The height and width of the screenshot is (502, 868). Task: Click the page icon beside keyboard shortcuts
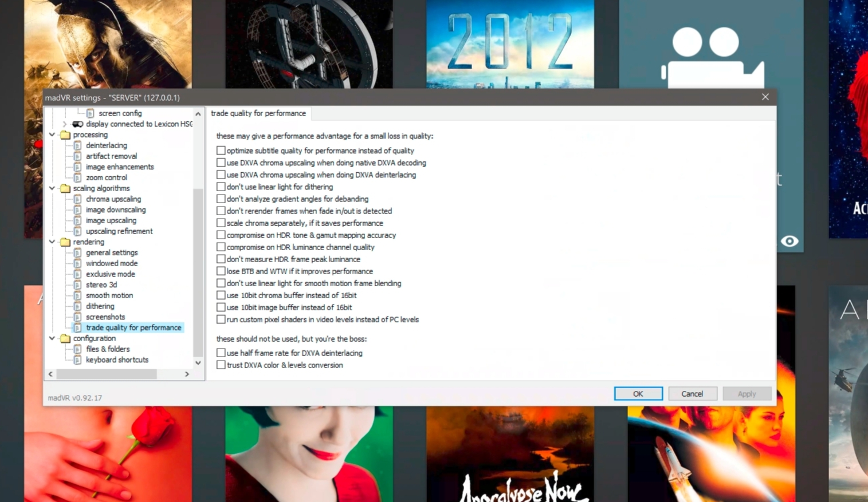click(78, 360)
